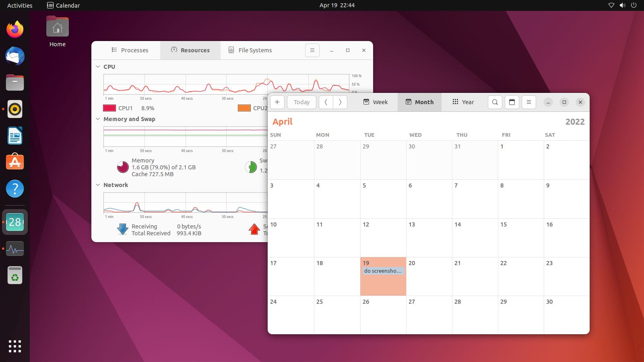Launch Thunderbird from the dock
Screen dimensions: 644x362
[x=14, y=56]
